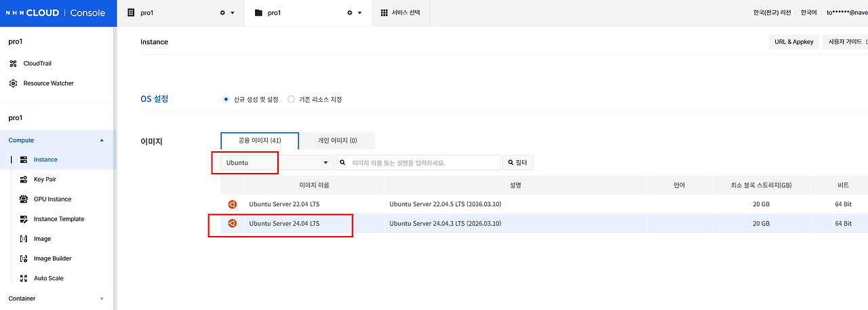Click the Image bracket icon

(x=24, y=239)
